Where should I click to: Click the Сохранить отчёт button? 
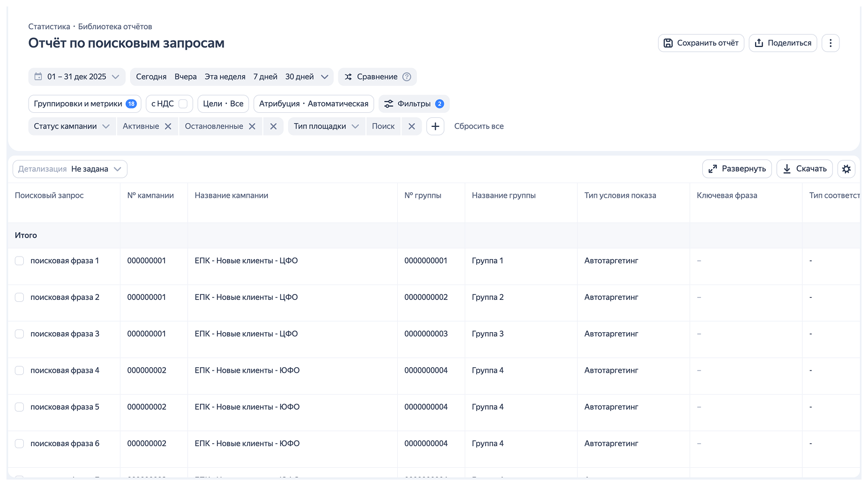(701, 43)
